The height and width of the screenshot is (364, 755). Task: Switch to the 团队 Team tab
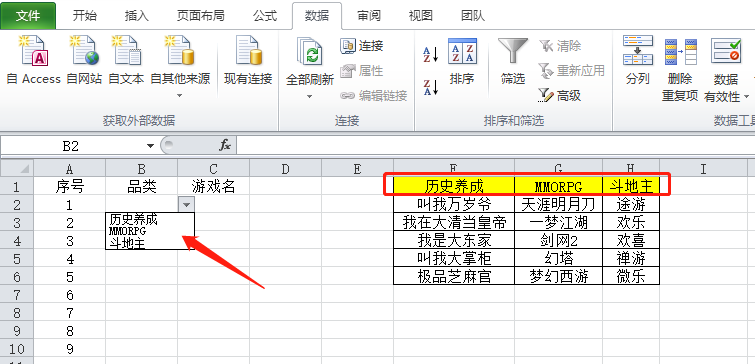coord(472,15)
